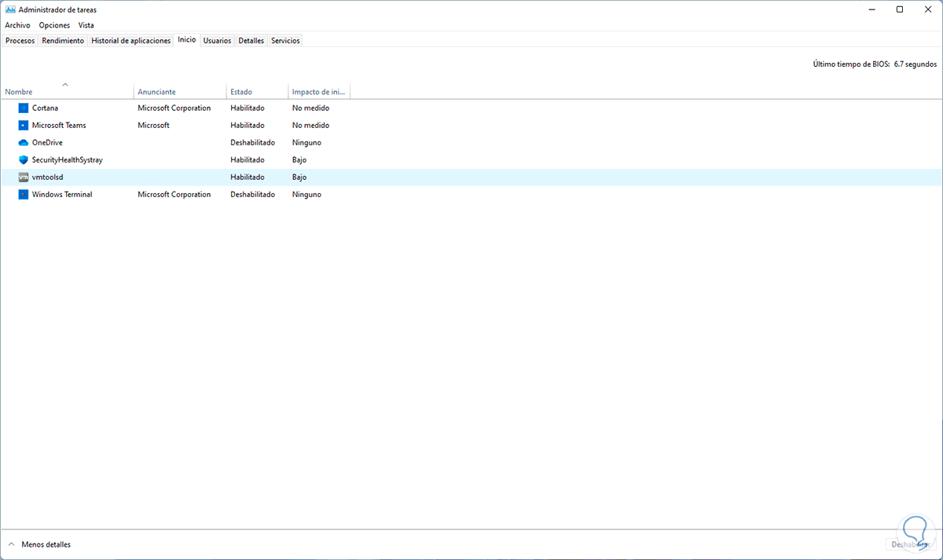Screen dimensions: 943x560
Task: Sort by Impacto de inicio column header
Action: 318,91
